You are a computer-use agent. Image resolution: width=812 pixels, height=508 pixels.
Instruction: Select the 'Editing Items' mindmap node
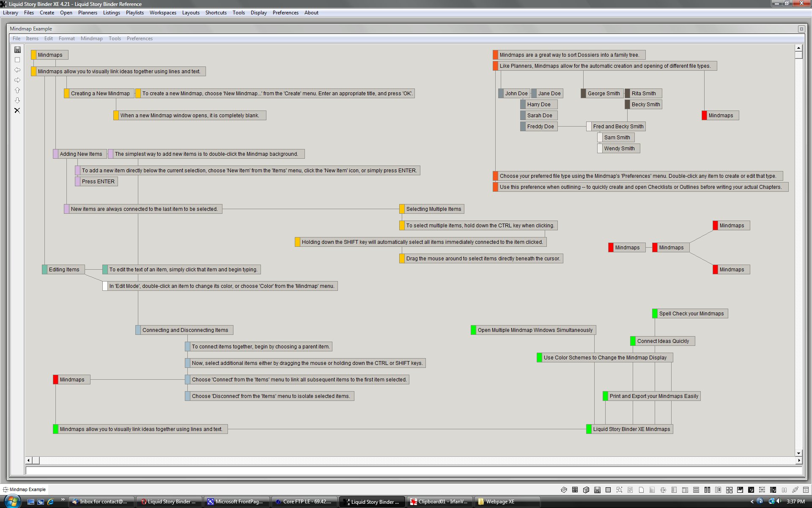64,270
